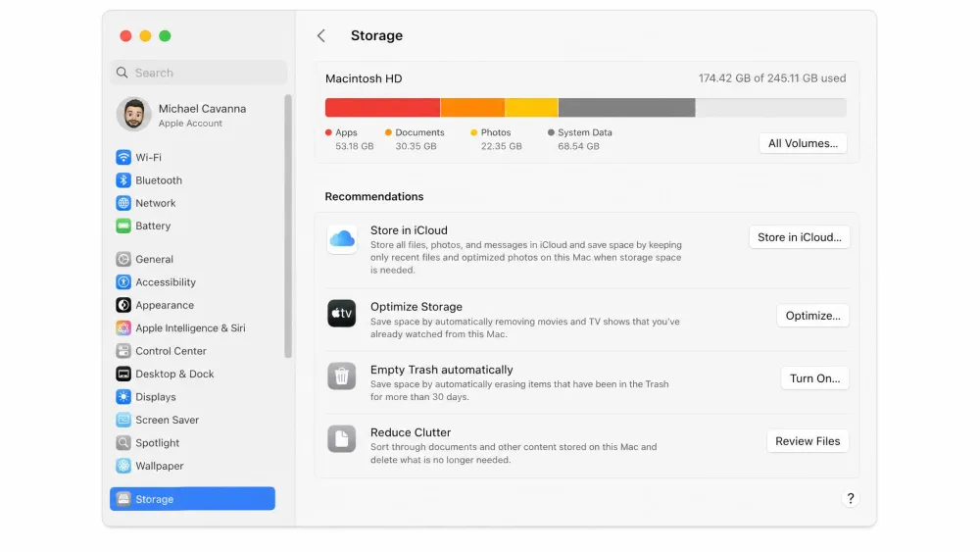Image resolution: width=980 pixels, height=552 pixels.
Task: Click the yellow Photos storage bar segment
Action: point(531,108)
